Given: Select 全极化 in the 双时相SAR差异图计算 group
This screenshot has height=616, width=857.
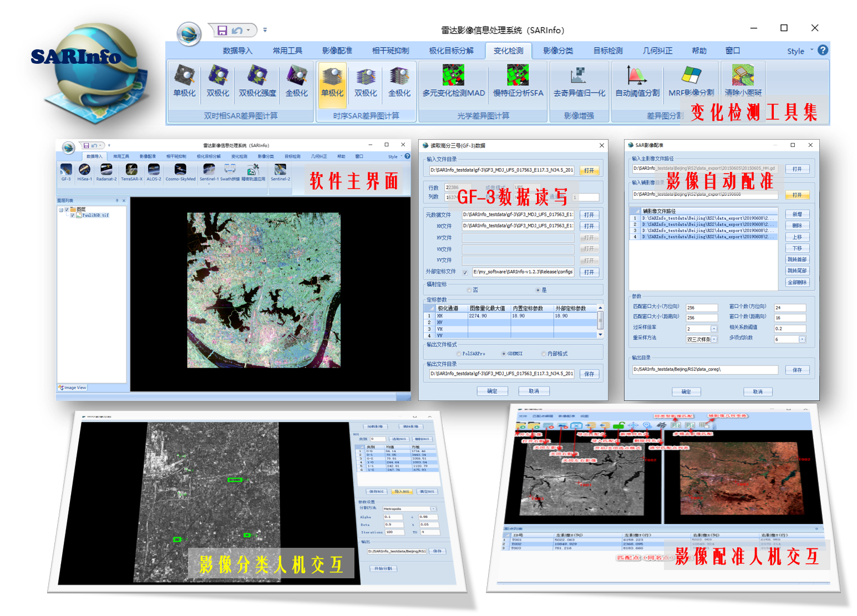Looking at the screenshot, I should tap(297, 82).
